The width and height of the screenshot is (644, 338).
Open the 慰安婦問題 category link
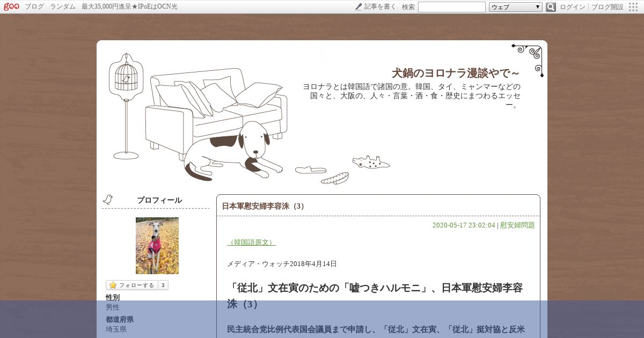pyautogui.click(x=517, y=225)
